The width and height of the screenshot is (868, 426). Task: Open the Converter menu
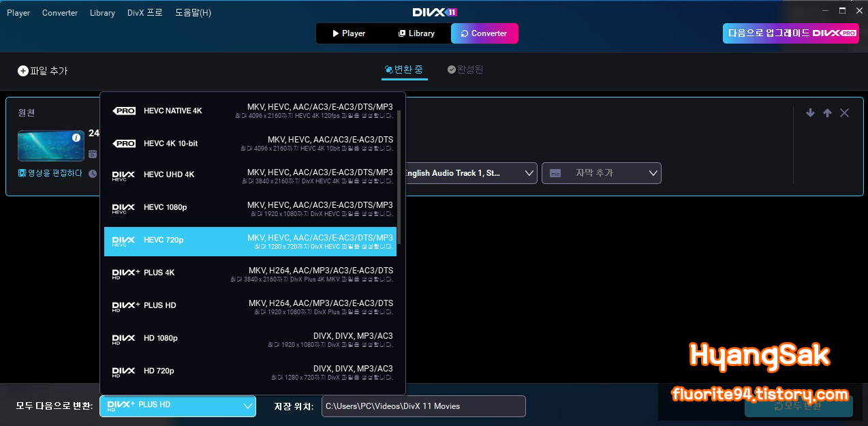click(60, 13)
